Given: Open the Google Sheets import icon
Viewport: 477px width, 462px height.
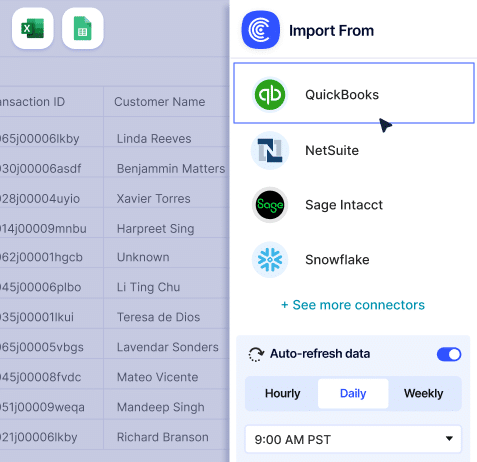Looking at the screenshot, I should [83, 28].
